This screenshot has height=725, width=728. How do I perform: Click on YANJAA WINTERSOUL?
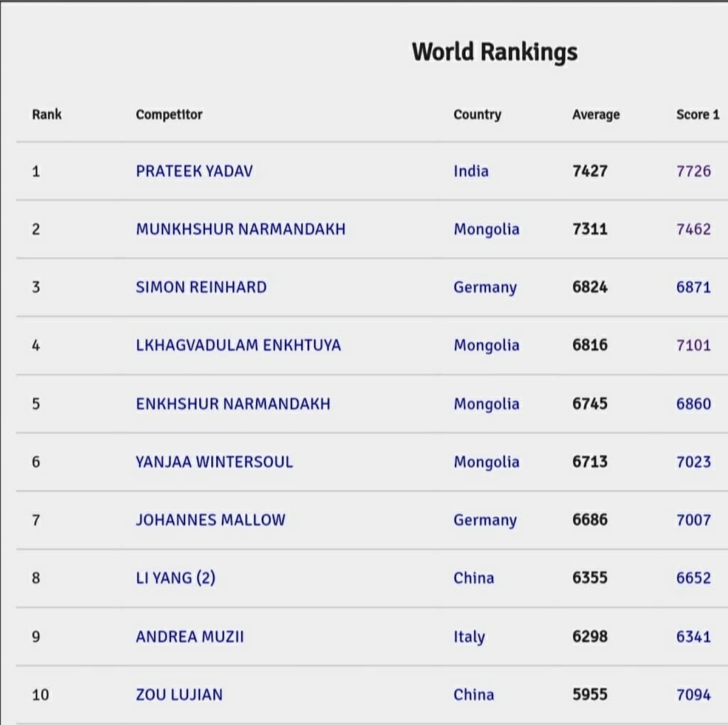coord(214,462)
